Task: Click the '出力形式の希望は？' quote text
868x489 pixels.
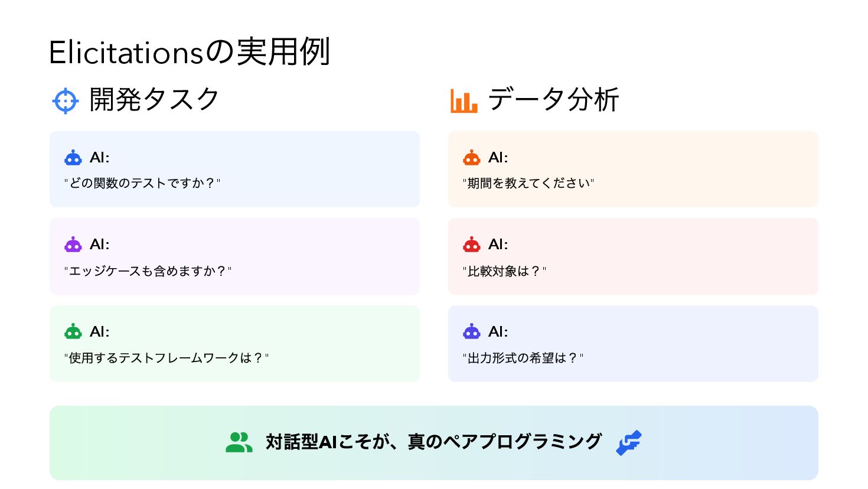Action: pyautogui.click(x=523, y=358)
